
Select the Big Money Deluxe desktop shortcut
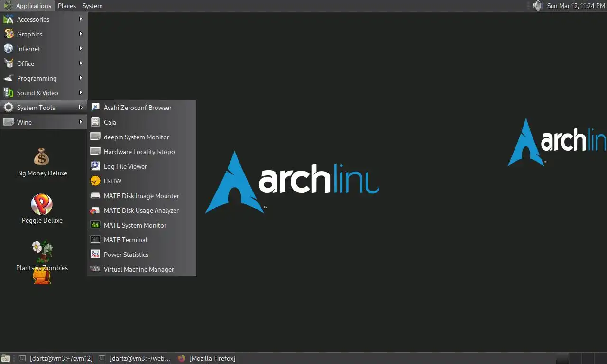tap(42, 163)
